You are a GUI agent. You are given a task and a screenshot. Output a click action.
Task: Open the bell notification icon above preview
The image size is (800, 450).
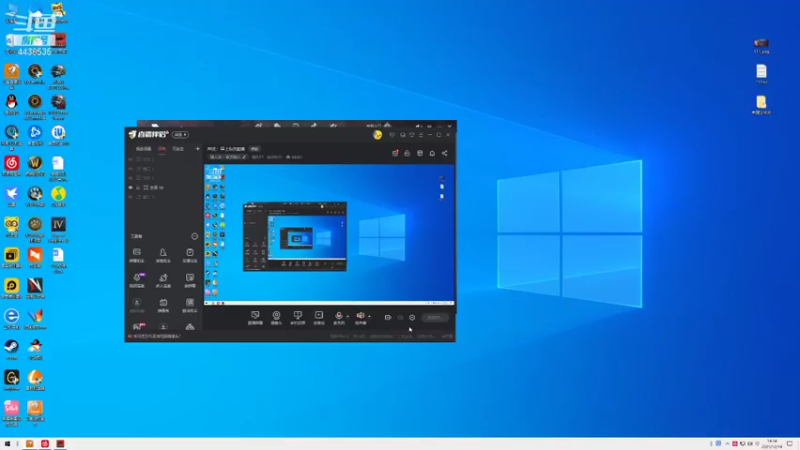click(432, 153)
